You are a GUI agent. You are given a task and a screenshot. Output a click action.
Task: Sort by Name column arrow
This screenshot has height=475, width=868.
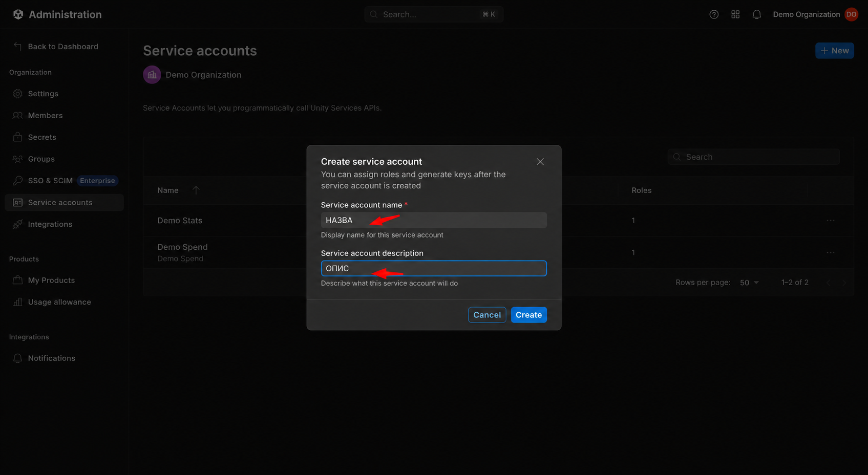pos(196,190)
